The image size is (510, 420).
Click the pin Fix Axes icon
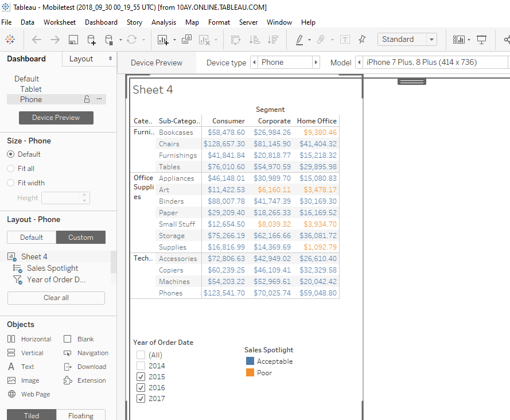pos(362,40)
